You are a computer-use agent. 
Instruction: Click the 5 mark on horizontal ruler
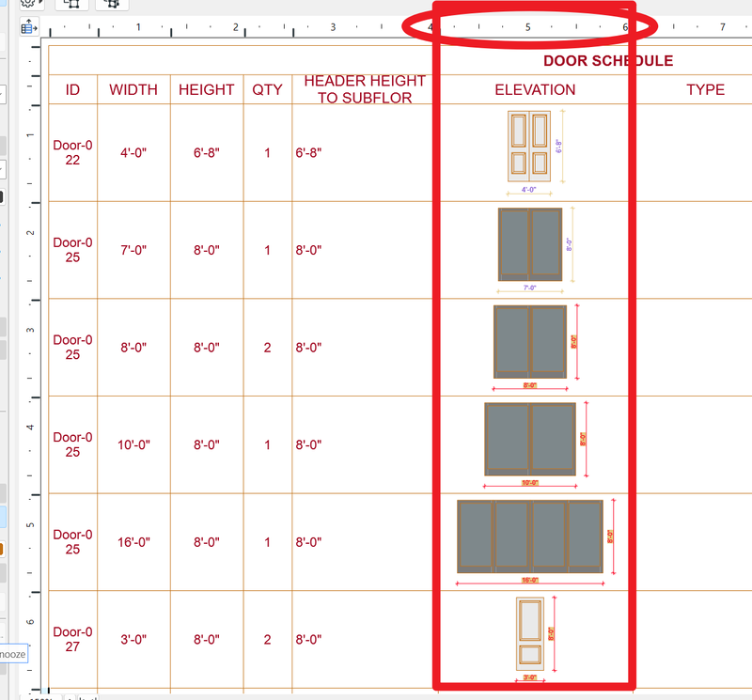527,27
